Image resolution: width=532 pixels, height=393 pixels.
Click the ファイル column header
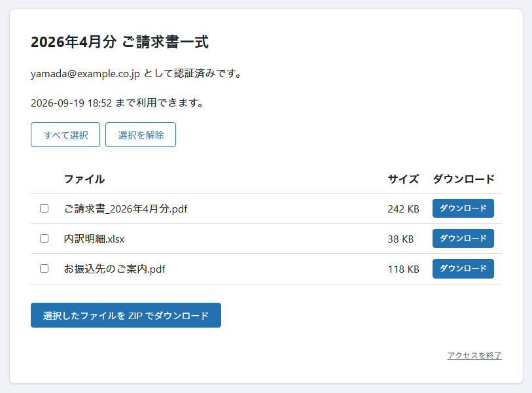coord(84,179)
